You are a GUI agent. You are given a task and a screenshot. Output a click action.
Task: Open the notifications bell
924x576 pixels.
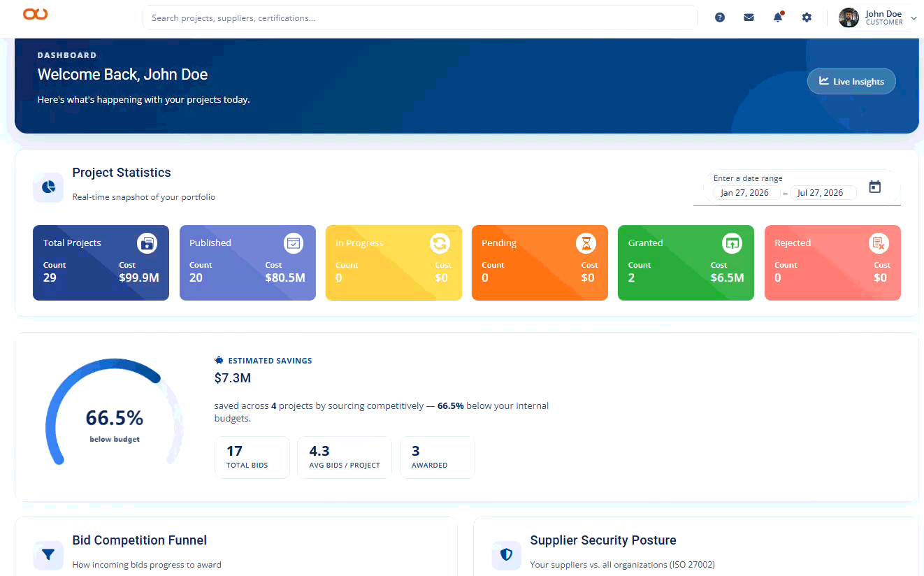click(778, 17)
